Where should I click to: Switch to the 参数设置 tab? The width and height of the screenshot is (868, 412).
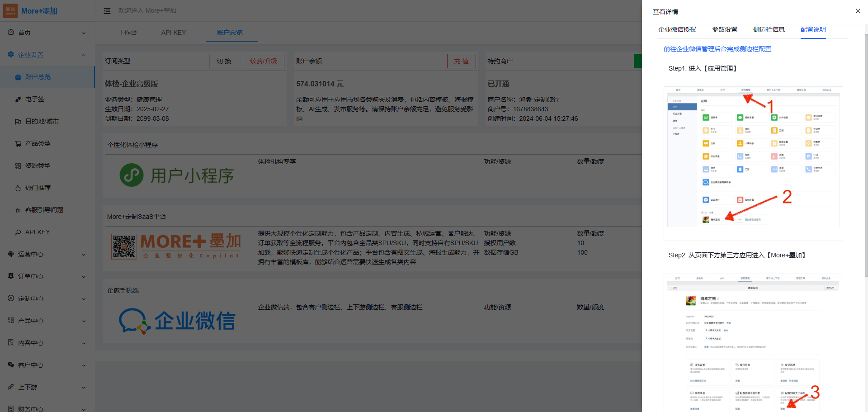click(x=724, y=29)
